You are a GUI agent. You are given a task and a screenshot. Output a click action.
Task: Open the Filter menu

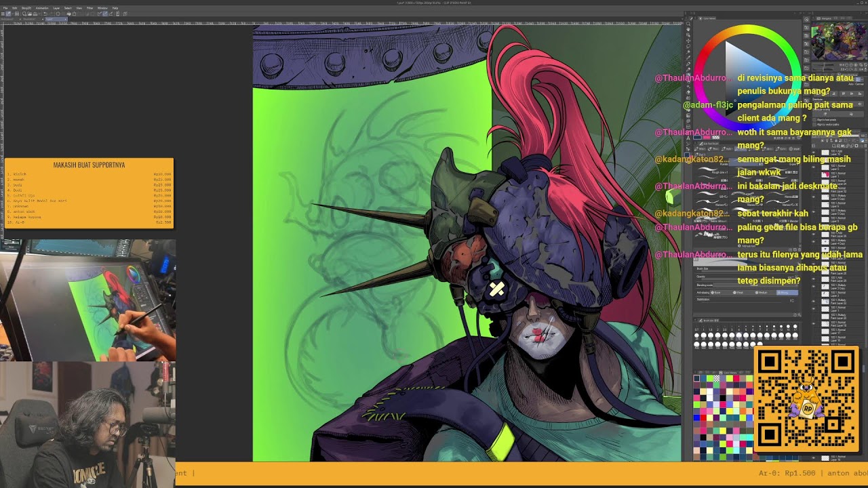(x=90, y=7)
